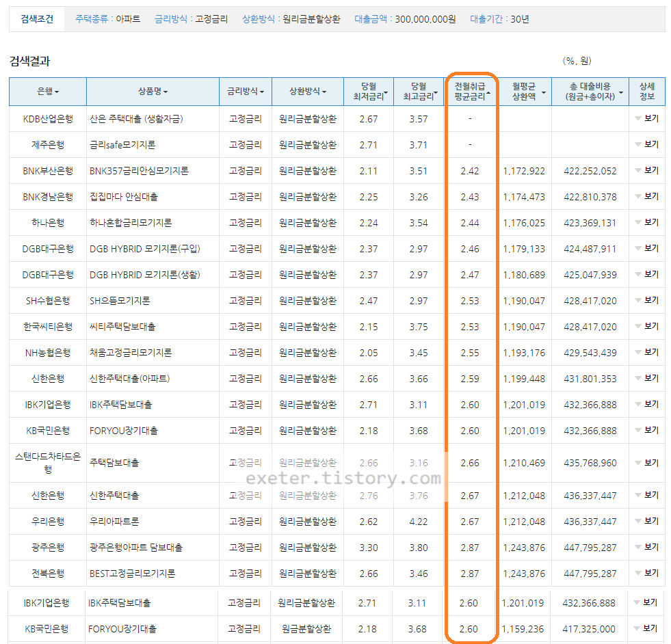
Task: Click 대출금액 300,000,000원 condition
Action: click(405, 19)
